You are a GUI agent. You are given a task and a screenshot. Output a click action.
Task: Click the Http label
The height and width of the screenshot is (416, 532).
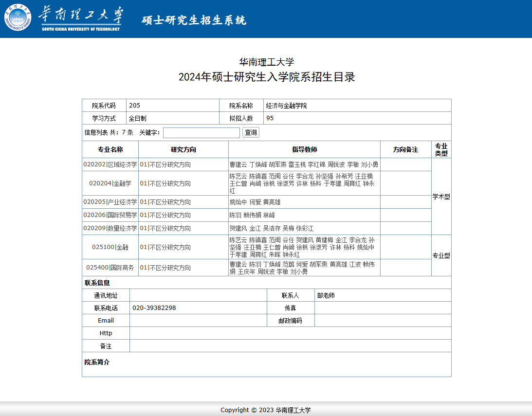[x=106, y=333]
